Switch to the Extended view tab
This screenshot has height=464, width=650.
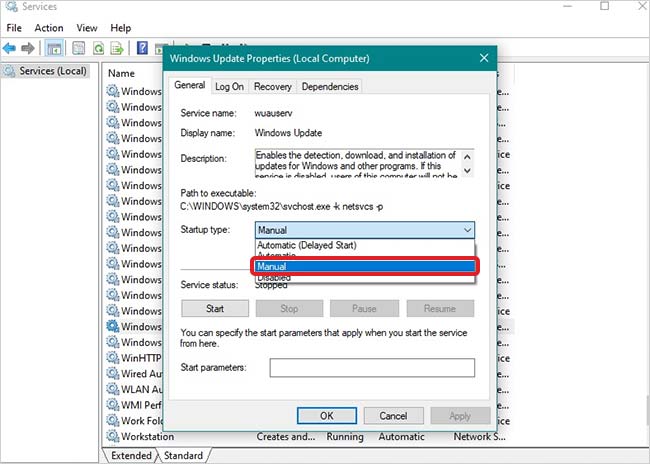coord(131,455)
